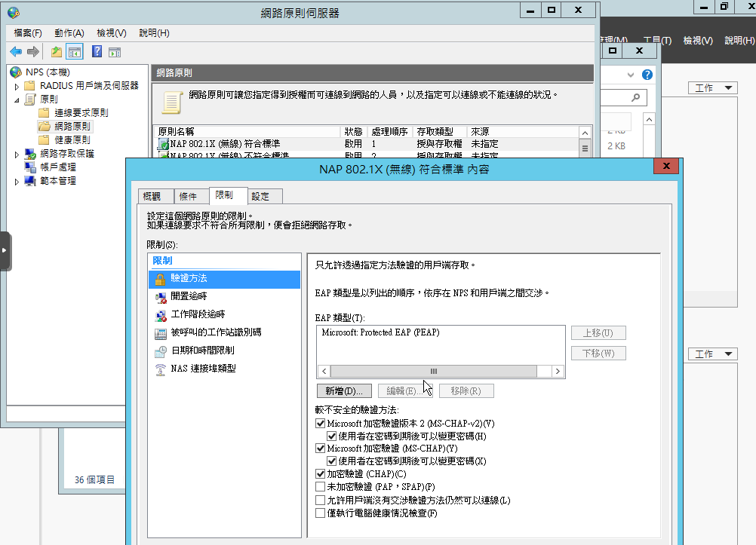The width and height of the screenshot is (756, 545).
Task: Select the 被呼叫的工作站識別碼 icon
Action: 161,333
